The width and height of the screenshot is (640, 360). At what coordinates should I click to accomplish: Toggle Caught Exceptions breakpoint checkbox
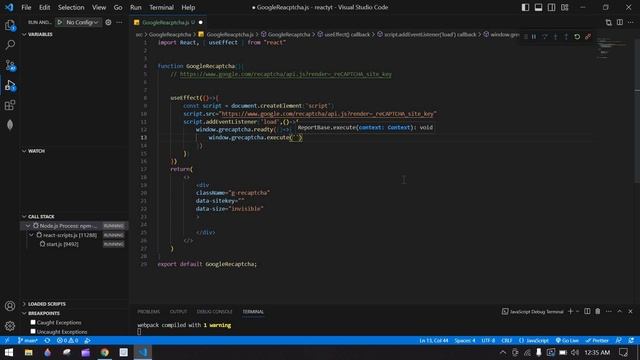[x=33, y=322]
